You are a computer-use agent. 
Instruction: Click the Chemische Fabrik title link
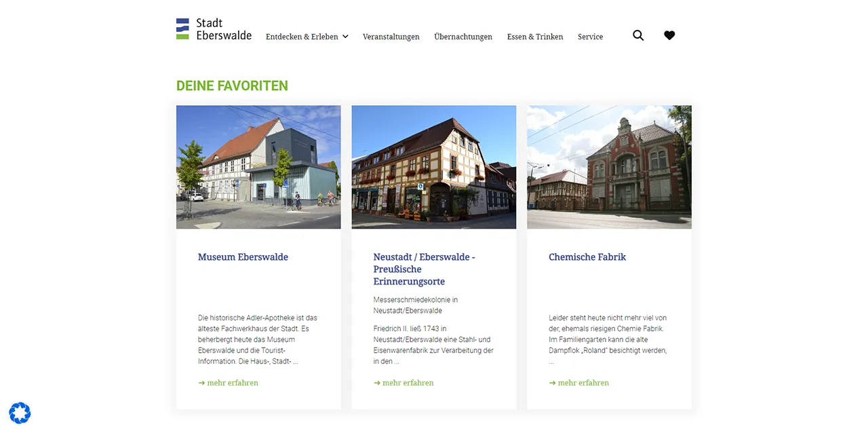(587, 257)
